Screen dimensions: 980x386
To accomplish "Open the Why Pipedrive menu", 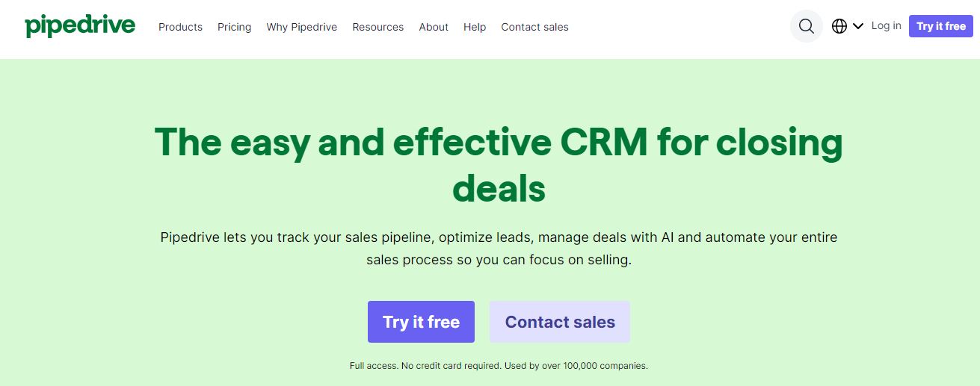I will point(301,27).
